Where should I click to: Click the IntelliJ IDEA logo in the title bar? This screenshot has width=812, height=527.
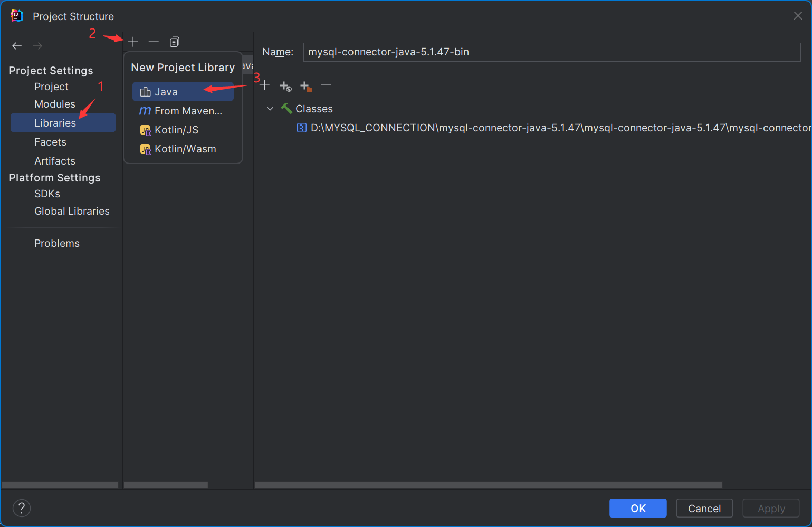click(17, 16)
